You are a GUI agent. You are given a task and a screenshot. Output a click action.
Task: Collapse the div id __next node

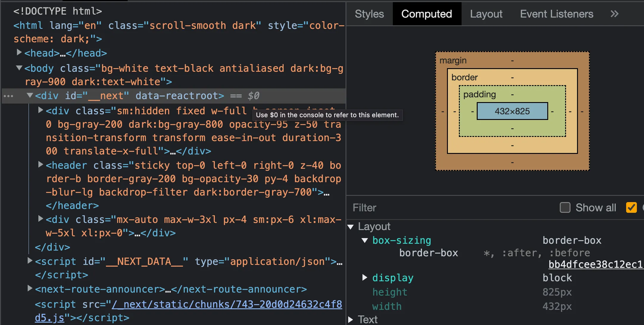[x=30, y=95]
